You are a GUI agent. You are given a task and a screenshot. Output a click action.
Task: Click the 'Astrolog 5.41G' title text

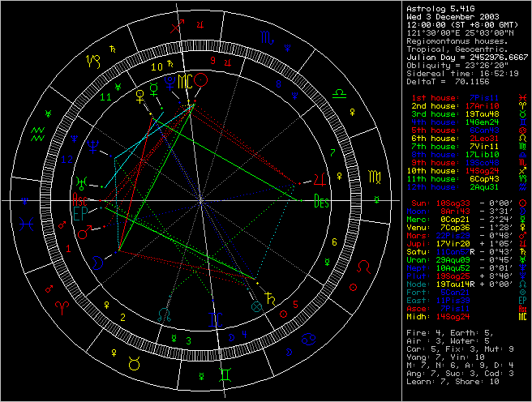(x=435, y=6)
